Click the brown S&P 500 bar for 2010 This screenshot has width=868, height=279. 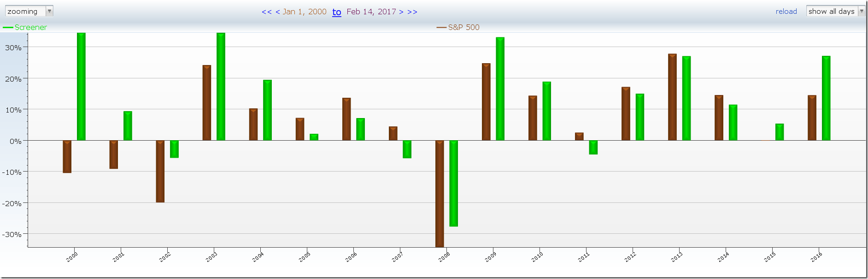pyautogui.click(x=533, y=118)
